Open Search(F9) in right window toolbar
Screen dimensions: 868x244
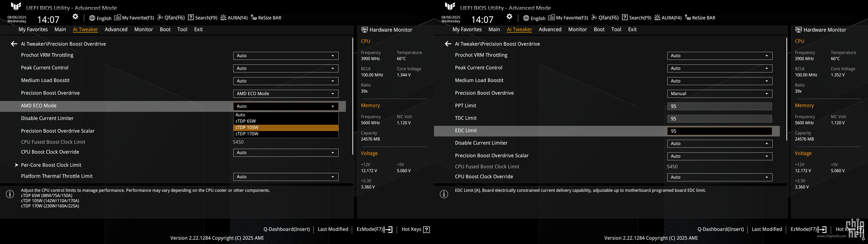[637, 18]
